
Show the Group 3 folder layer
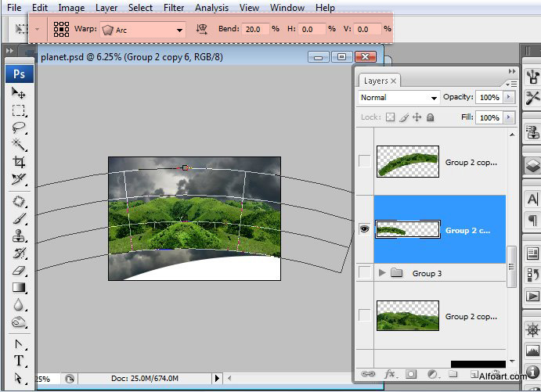click(x=364, y=273)
